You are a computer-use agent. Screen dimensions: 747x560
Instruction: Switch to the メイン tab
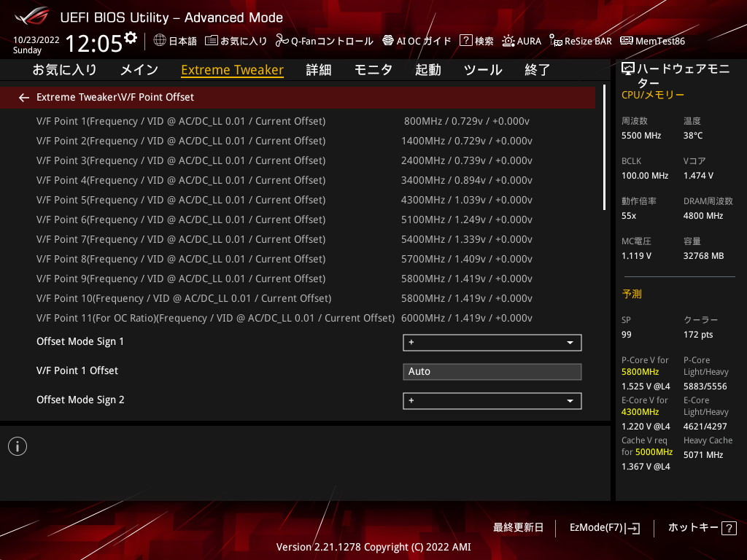click(x=139, y=70)
